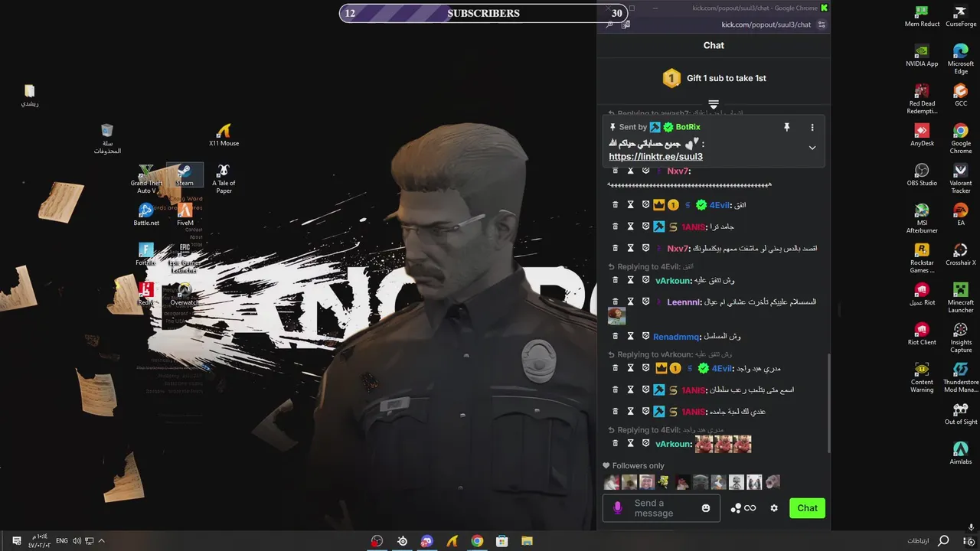Open Valorant Tracker shortcut
The height and width of the screenshot is (551, 980).
pos(961,178)
